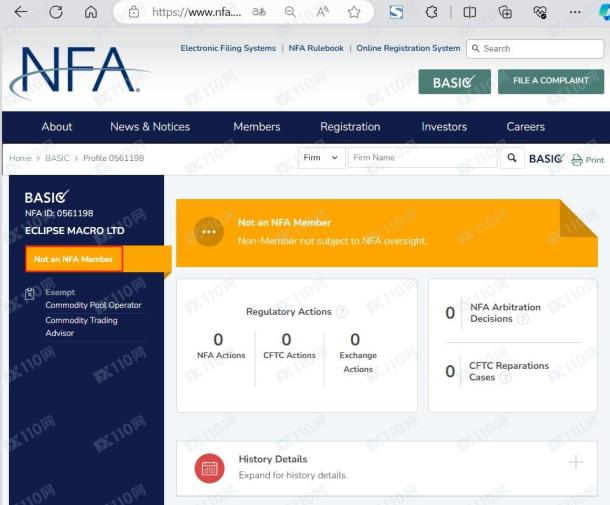The width and height of the screenshot is (610, 505).
Task: Click the Commodity Trading Advisor entry
Action: pyautogui.click(x=81, y=326)
